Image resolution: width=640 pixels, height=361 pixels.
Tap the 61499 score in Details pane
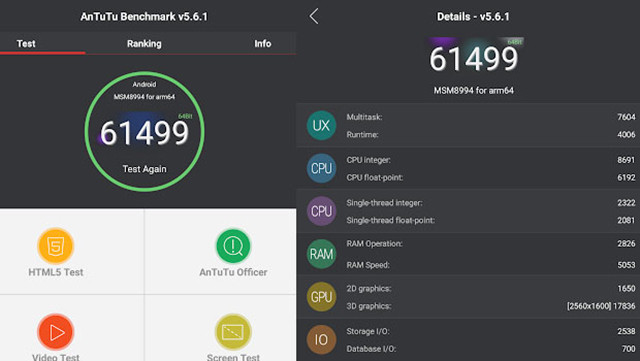pyautogui.click(x=473, y=59)
